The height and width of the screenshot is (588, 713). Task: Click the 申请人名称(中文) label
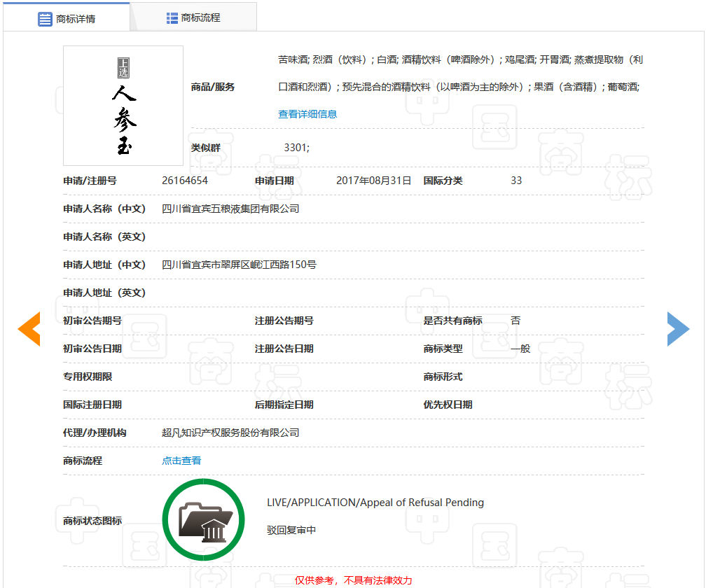pos(104,209)
